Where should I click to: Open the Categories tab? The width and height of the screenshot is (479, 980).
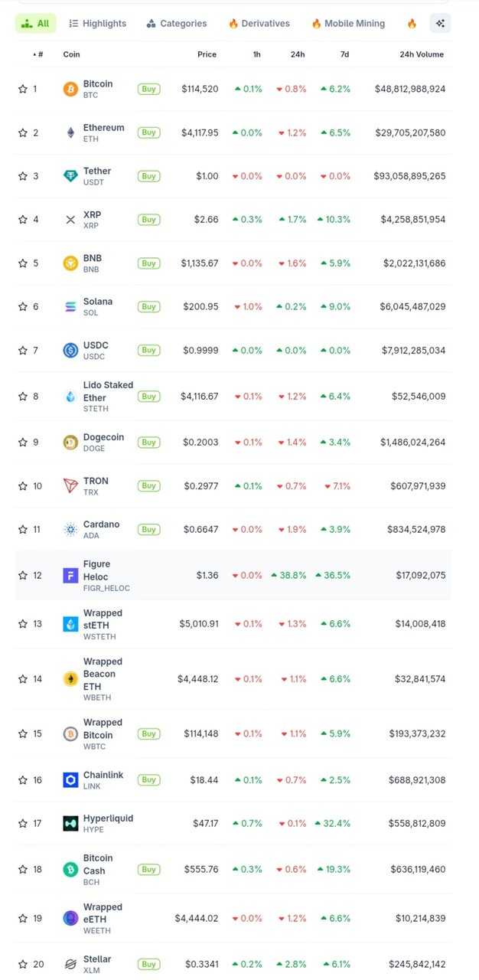click(177, 24)
